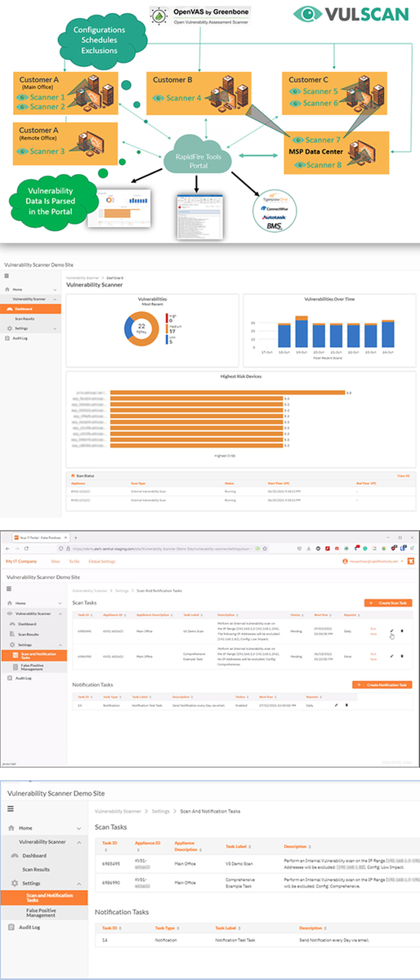Click Audit Log icon in the dashboard screenshot sidebar
This screenshot has height=980, width=420.
(x=7, y=338)
